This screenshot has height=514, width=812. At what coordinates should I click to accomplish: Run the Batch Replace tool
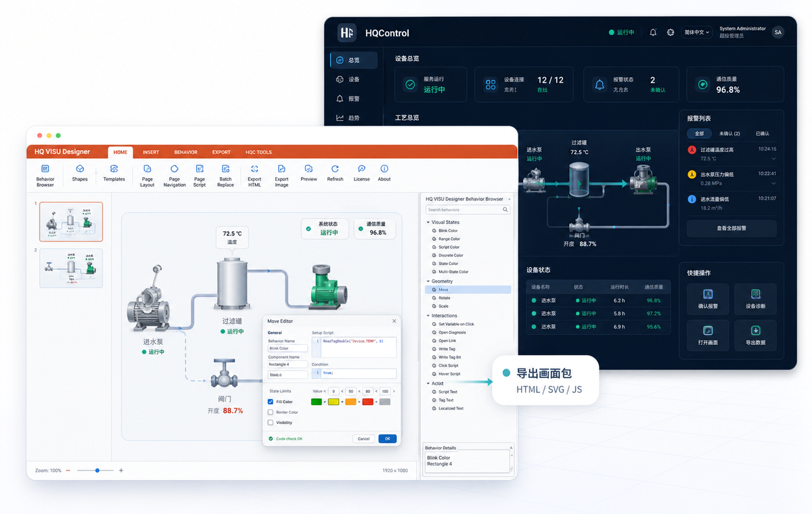tap(225, 168)
